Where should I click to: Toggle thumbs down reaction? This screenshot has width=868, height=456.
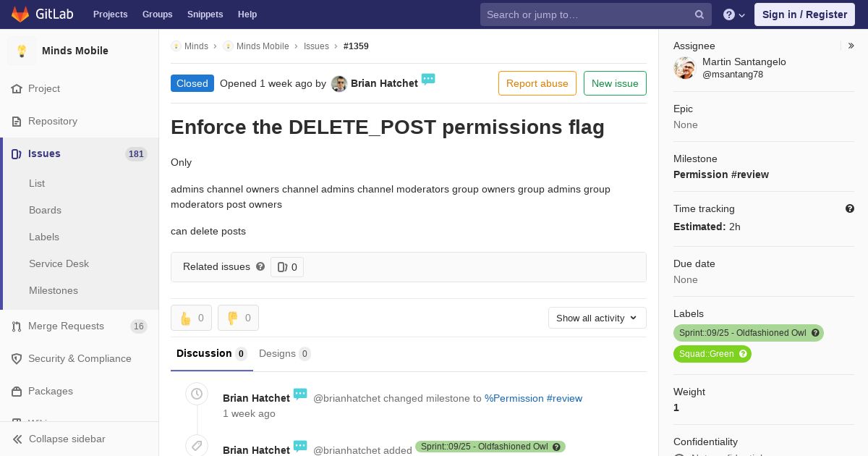click(x=238, y=318)
